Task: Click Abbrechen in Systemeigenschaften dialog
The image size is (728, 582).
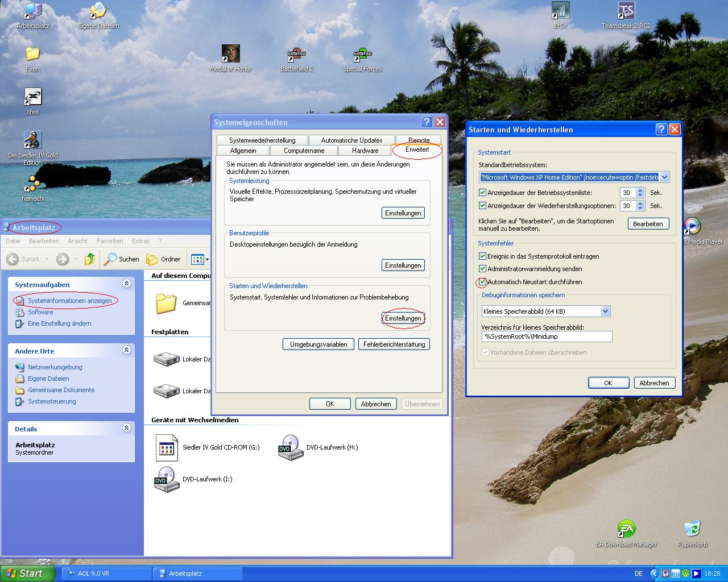Action: (x=376, y=404)
